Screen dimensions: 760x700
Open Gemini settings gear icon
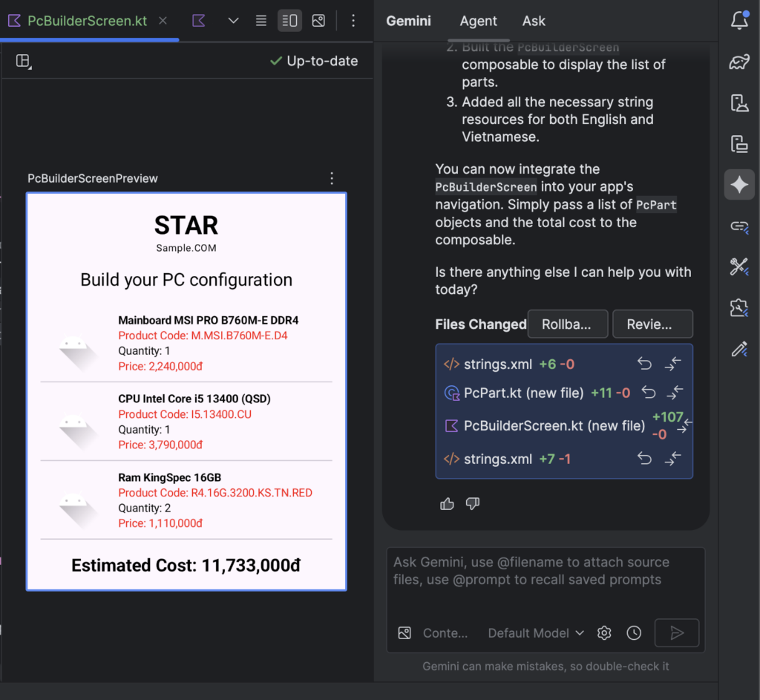[x=604, y=633]
